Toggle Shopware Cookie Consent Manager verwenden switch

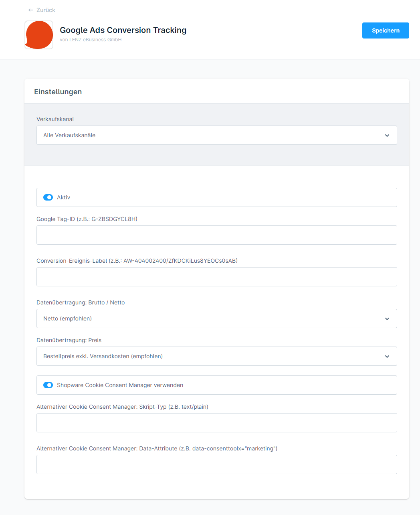48,385
